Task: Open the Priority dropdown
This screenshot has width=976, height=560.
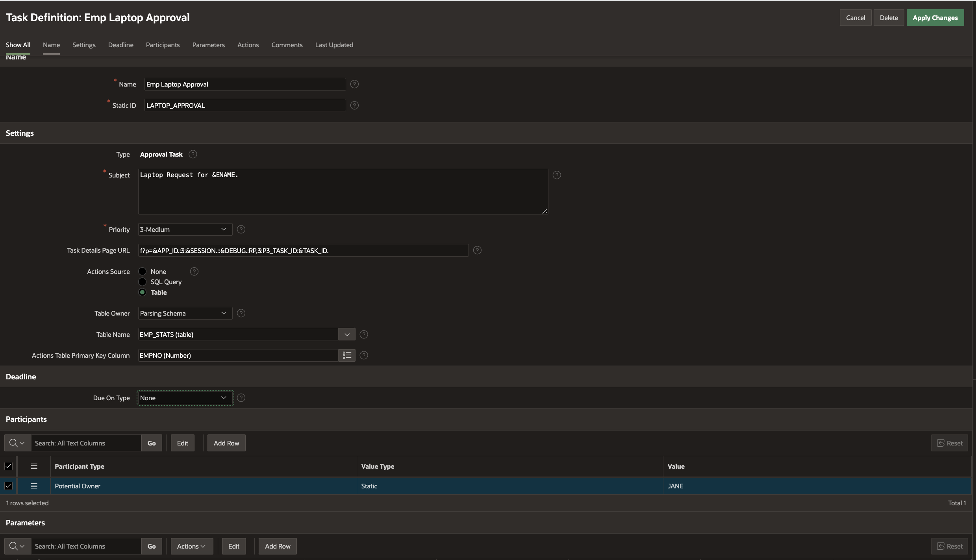Action: click(x=185, y=229)
